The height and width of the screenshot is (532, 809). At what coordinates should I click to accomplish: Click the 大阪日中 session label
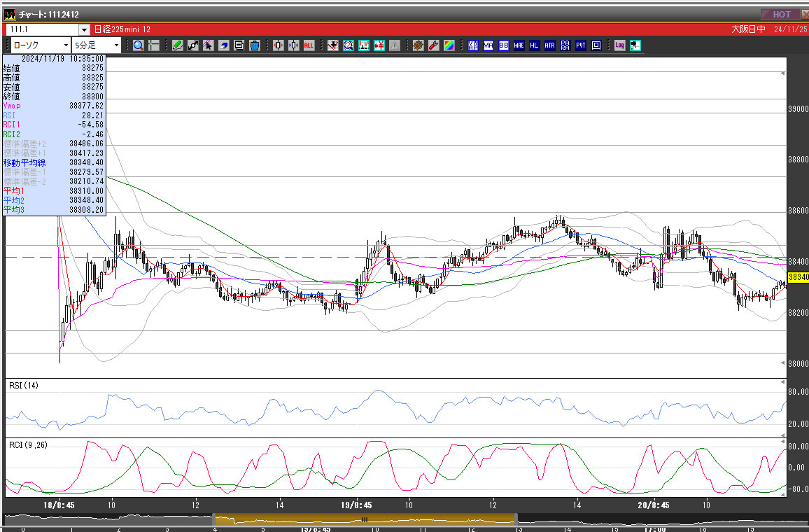[748, 29]
